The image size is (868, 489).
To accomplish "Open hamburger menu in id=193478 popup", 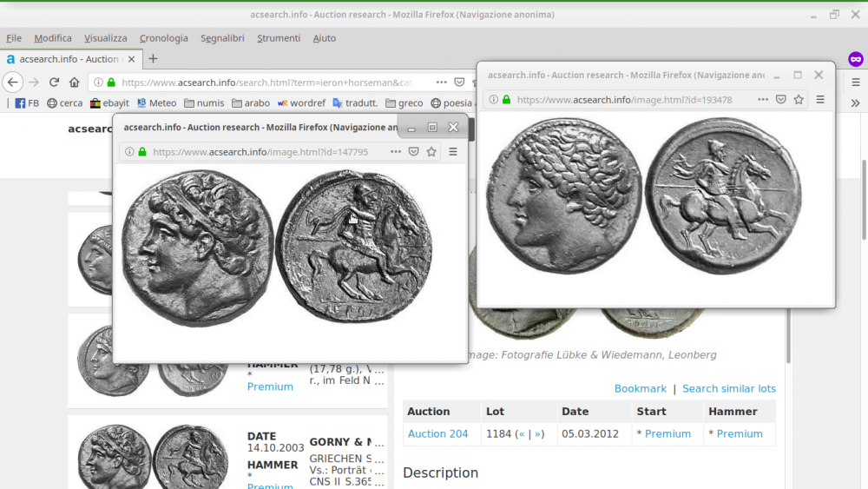I will [820, 100].
